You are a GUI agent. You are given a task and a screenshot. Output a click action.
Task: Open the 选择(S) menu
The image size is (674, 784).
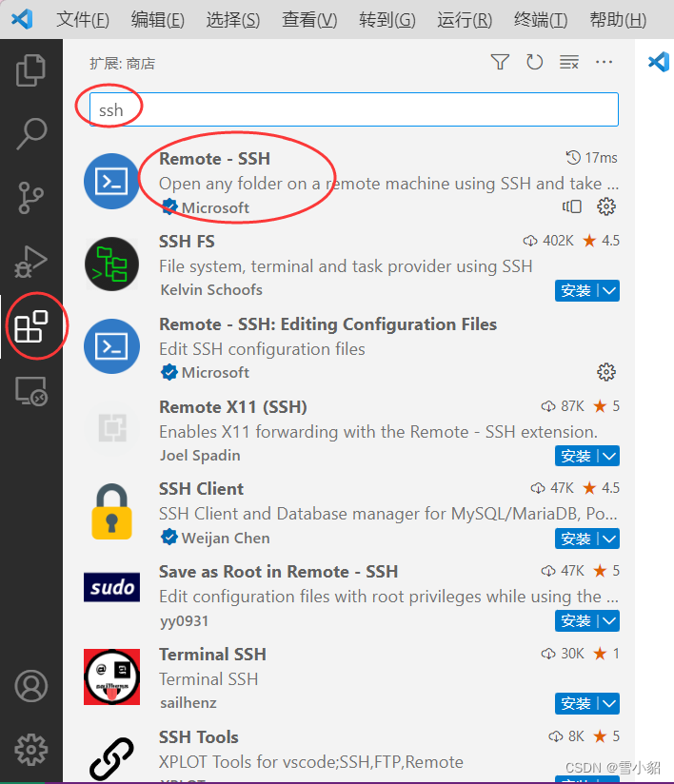(x=233, y=20)
